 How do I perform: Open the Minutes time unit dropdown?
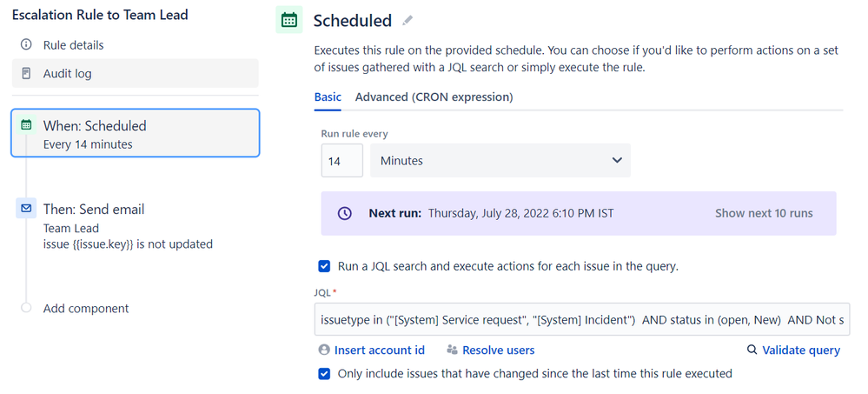tap(500, 161)
